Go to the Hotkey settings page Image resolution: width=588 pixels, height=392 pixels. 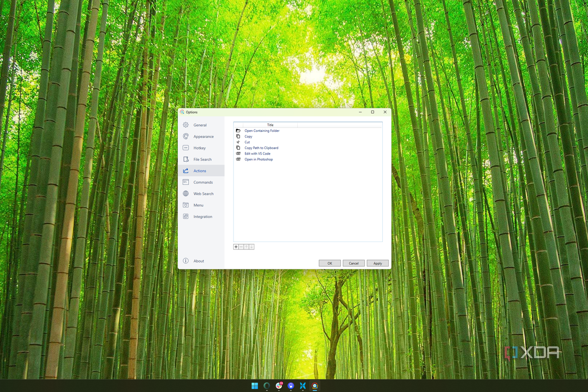201,148
